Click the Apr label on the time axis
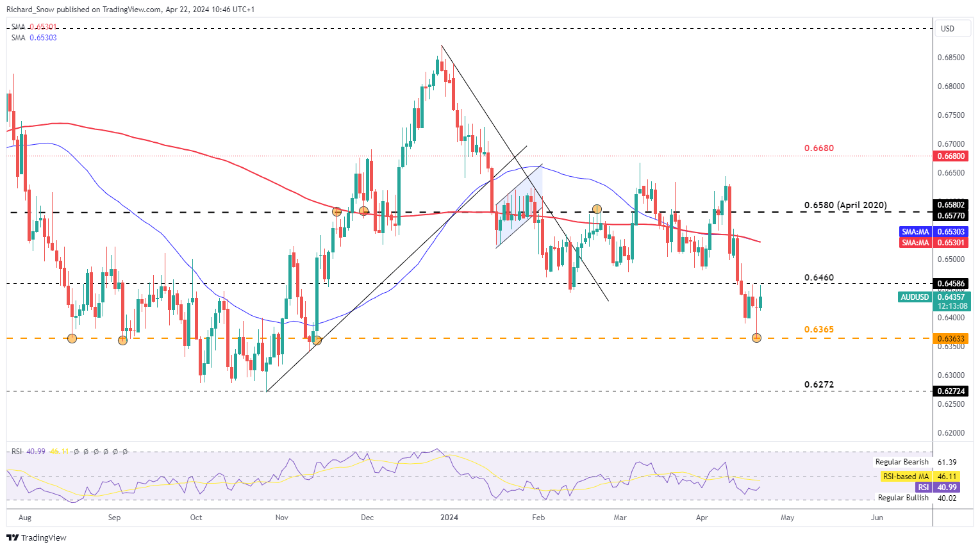The height and width of the screenshot is (549, 980). pyautogui.click(x=702, y=518)
